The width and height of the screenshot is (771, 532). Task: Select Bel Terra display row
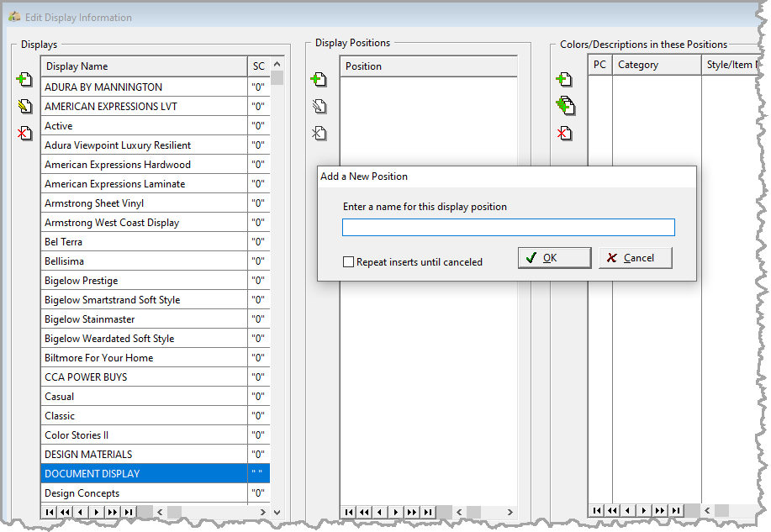tap(156, 242)
